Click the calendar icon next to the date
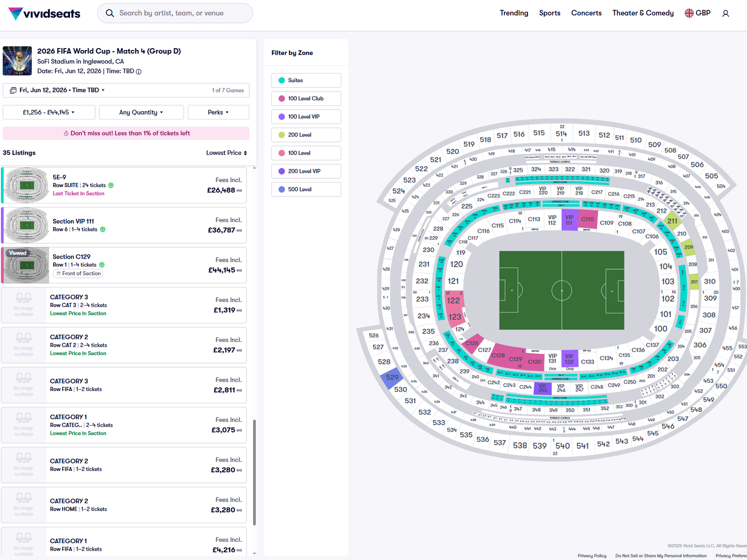The image size is (747, 560). click(13, 90)
